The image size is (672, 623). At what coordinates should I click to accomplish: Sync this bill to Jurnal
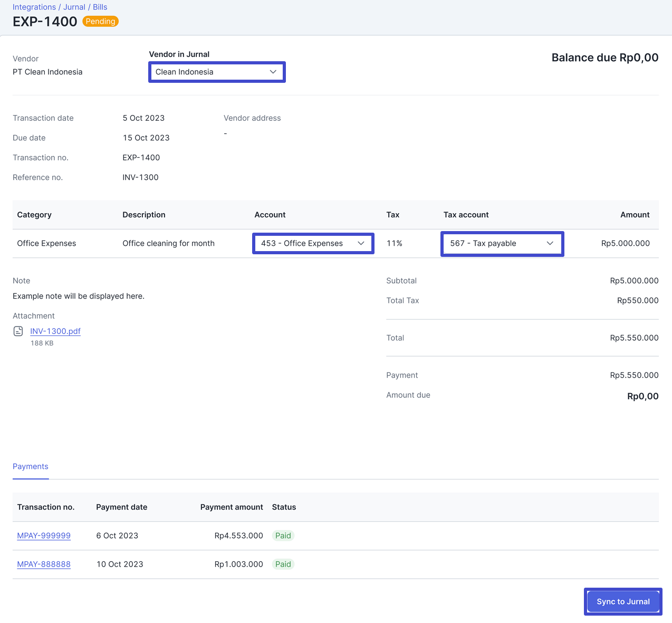pyautogui.click(x=623, y=601)
